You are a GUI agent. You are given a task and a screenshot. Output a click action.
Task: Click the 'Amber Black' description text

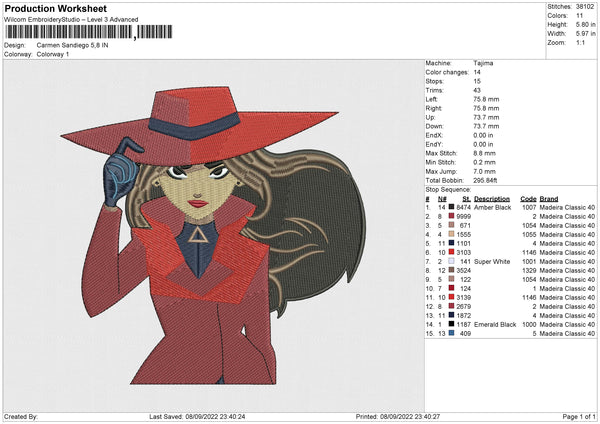click(x=492, y=207)
